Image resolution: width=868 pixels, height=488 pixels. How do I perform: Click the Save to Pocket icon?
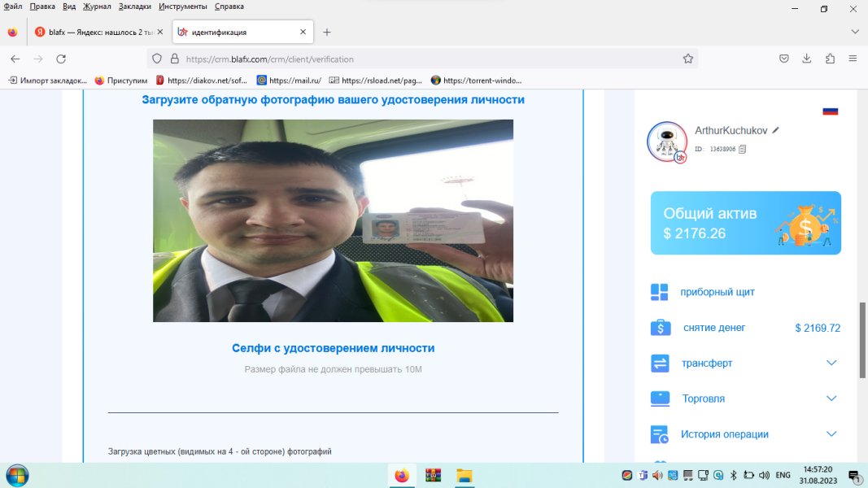(x=784, y=59)
